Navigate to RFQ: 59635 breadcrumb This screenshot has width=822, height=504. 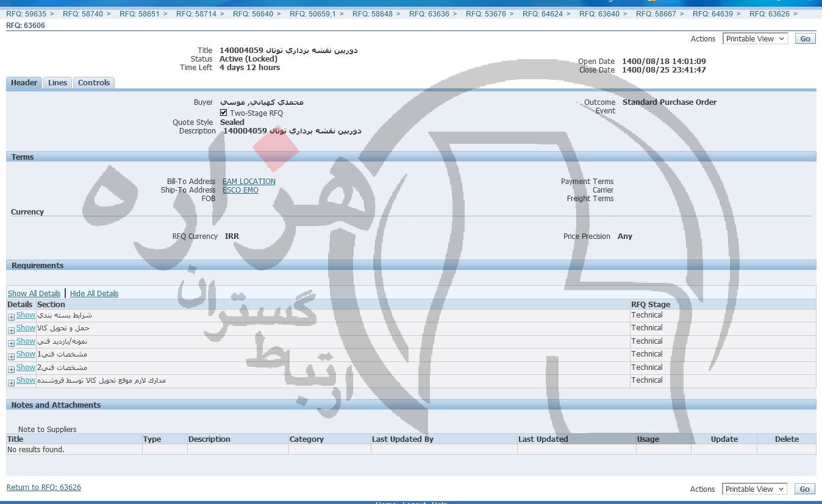(x=26, y=13)
